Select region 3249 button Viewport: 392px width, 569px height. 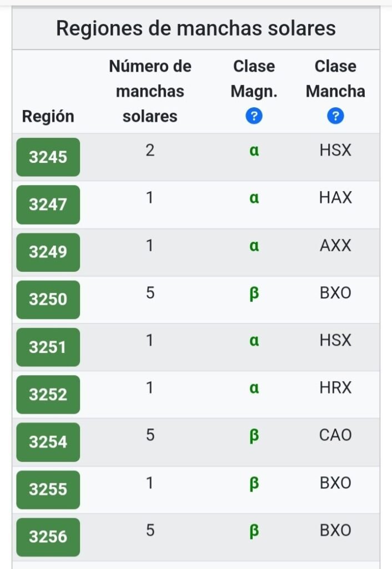point(48,252)
